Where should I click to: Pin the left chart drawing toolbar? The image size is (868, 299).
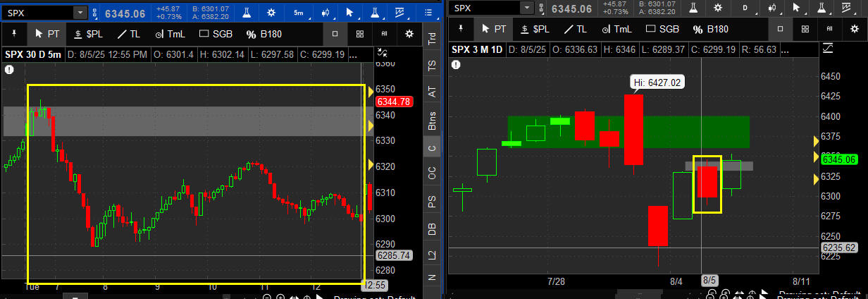tap(13, 34)
